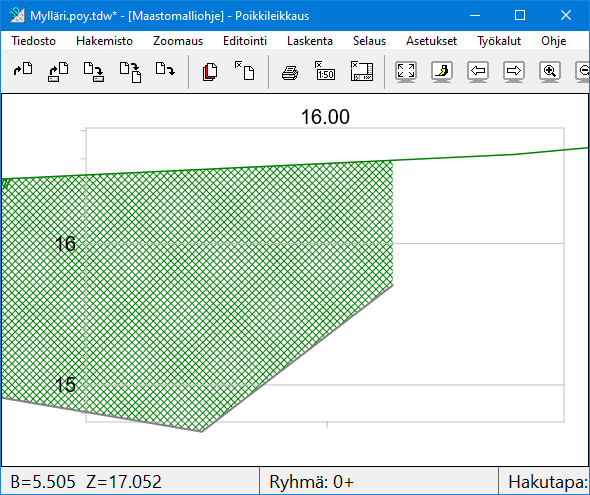
Task: Click the zoom-to-fit monitor icon
Action: point(406,71)
